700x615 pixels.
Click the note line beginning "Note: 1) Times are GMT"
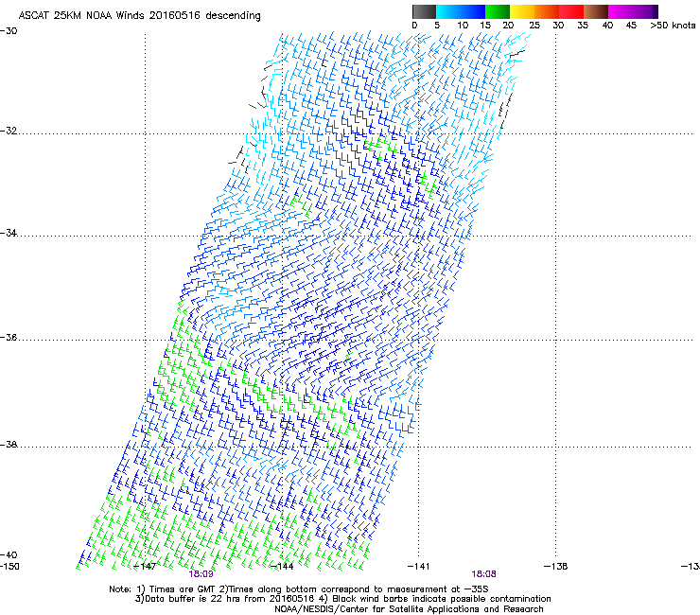pos(299,589)
